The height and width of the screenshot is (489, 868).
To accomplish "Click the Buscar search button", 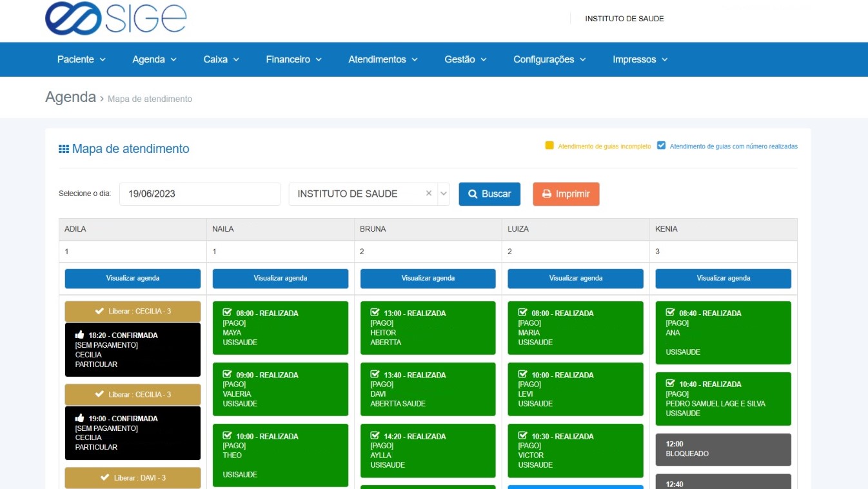I will [x=489, y=194].
